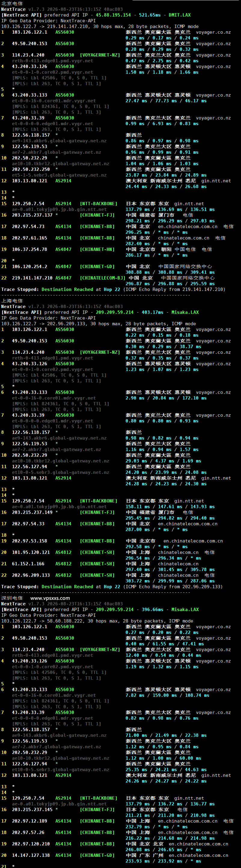Select hop IP 202.97.61.165

(x=29, y=238)
